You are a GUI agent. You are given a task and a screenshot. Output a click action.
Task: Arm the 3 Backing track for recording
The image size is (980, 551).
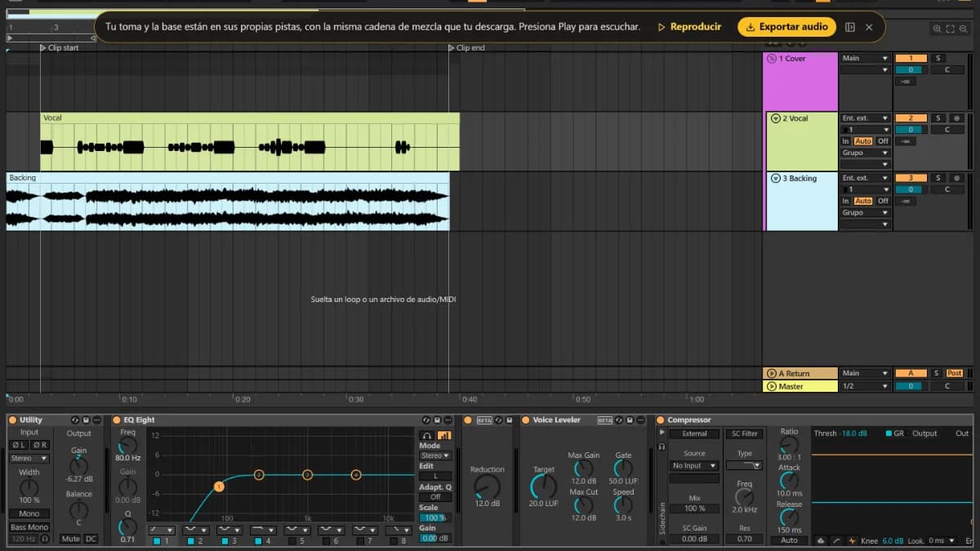956,178
